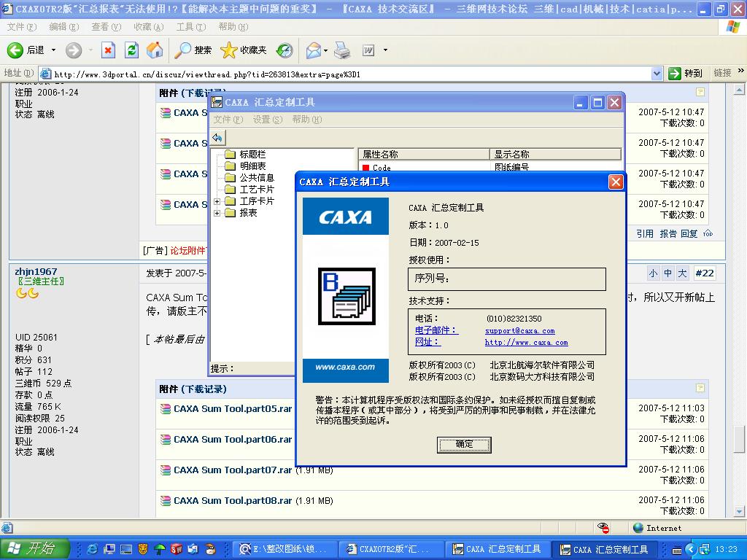The height and width of the screenshot is (560, 747).
Task: Open the Back button history dropdown arrow
Action: (x=54, y=50)
